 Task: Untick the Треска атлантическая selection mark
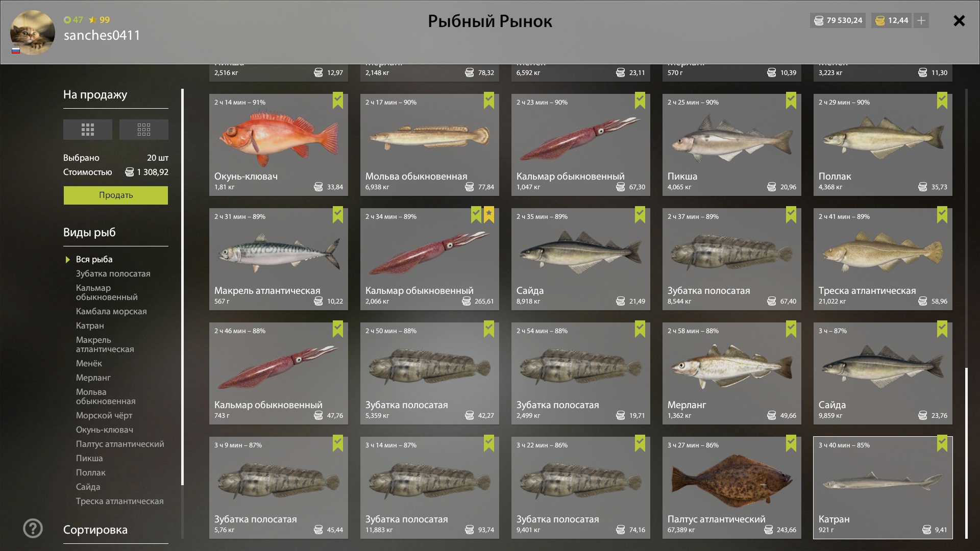[942, 215]
